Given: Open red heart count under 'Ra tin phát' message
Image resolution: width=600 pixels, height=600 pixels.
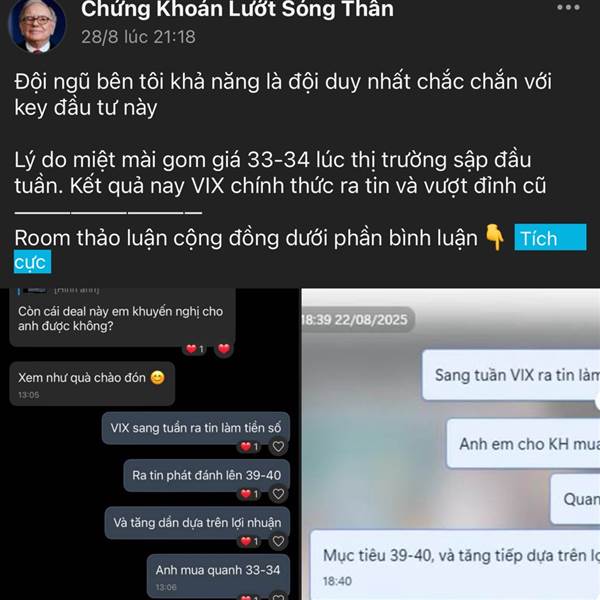Looking at the screenshot, I should click(x=249, y=494).
